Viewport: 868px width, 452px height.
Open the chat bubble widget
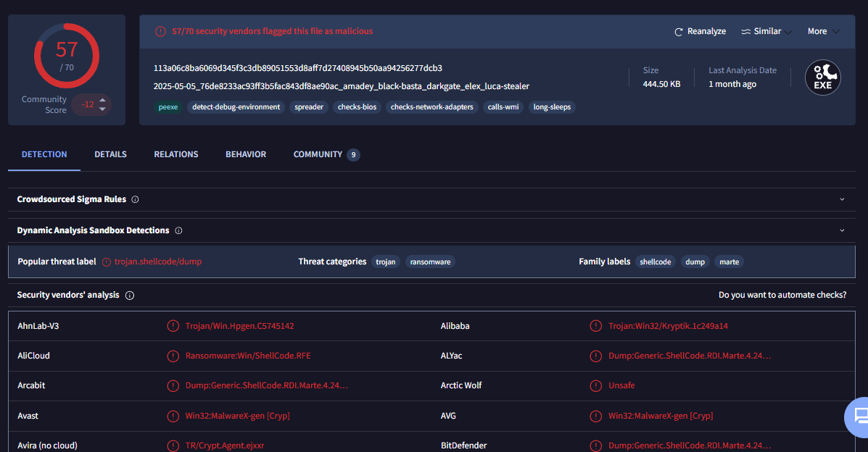[x=859, y=416]
